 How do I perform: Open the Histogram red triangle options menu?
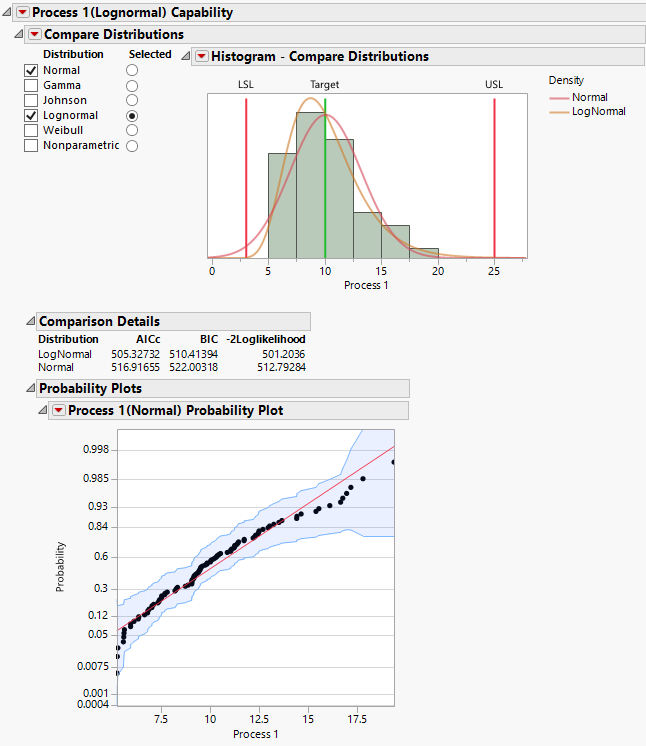pos(201,57)
